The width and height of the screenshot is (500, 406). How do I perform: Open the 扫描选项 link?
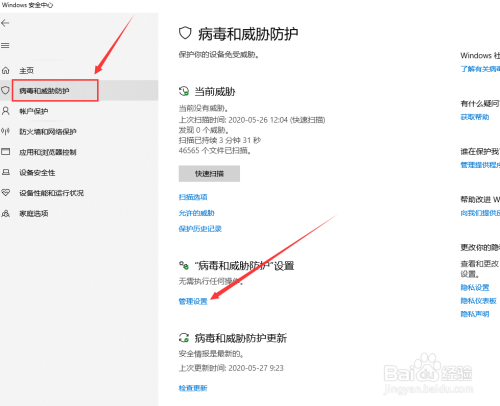click(x=193, y=197)
